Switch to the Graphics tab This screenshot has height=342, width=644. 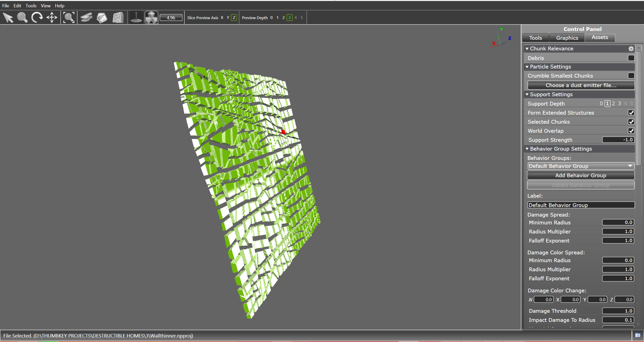click(x=567, y=38)
